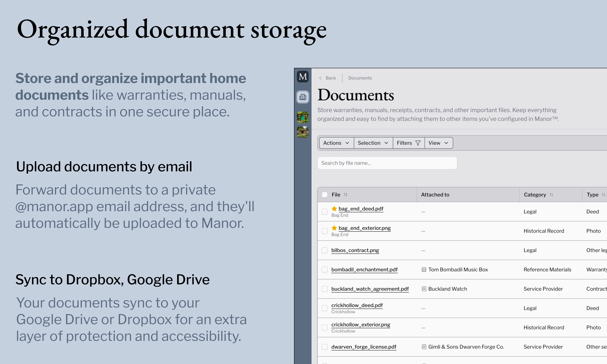This screenshot has width=607, height=364.
Task: Click star icon beside bag_end_deed.pdf
Action: coord(334,209)
